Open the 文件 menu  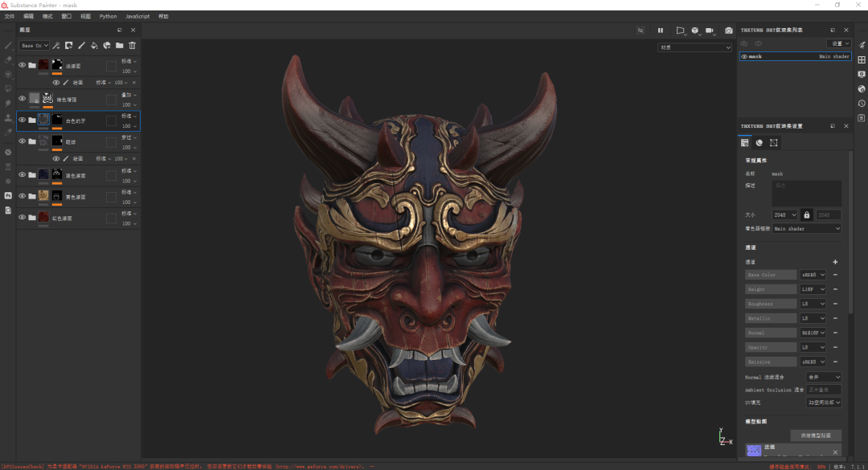click(x=10, y=17)
